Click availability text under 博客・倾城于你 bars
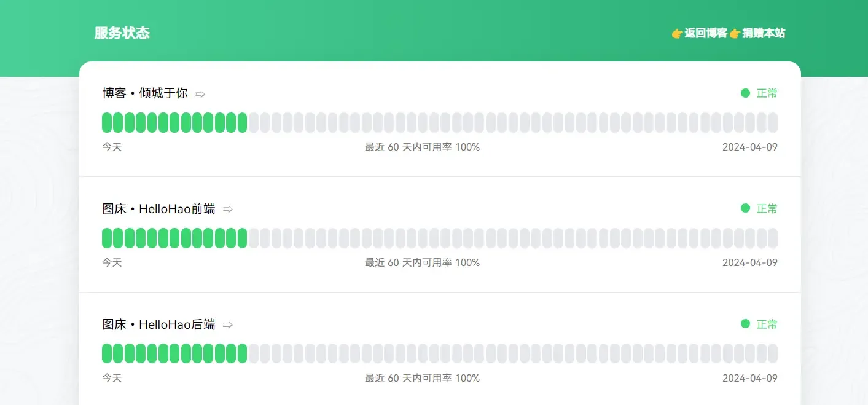The width and height of the screenshot is (868, 405). 422,147
